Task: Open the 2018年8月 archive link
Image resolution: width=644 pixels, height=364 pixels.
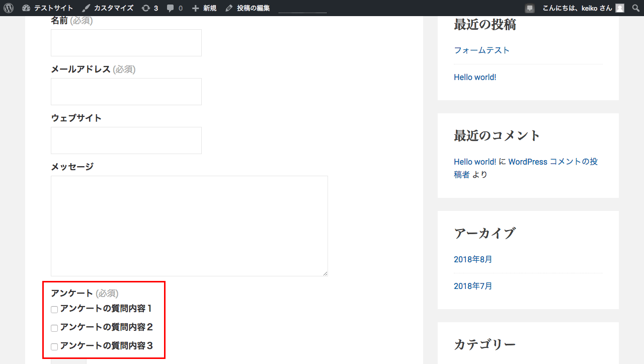Action: click(x=473, y=260)
